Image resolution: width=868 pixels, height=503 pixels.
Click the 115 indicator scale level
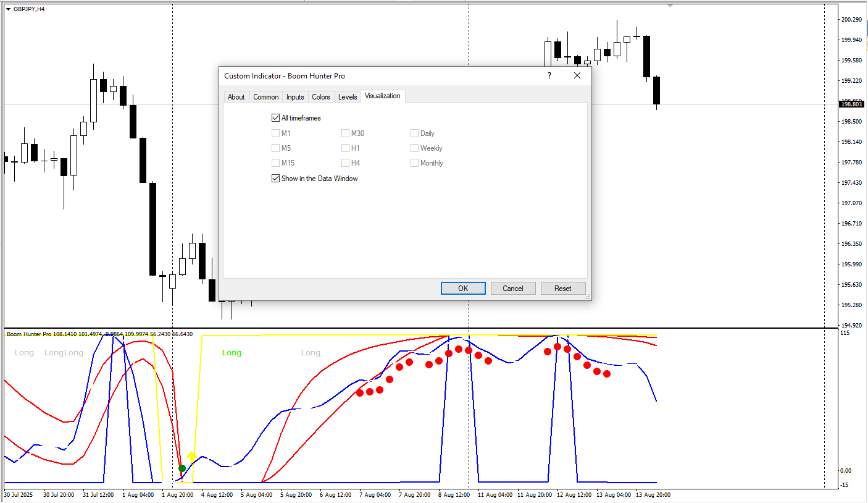point(845,334)
